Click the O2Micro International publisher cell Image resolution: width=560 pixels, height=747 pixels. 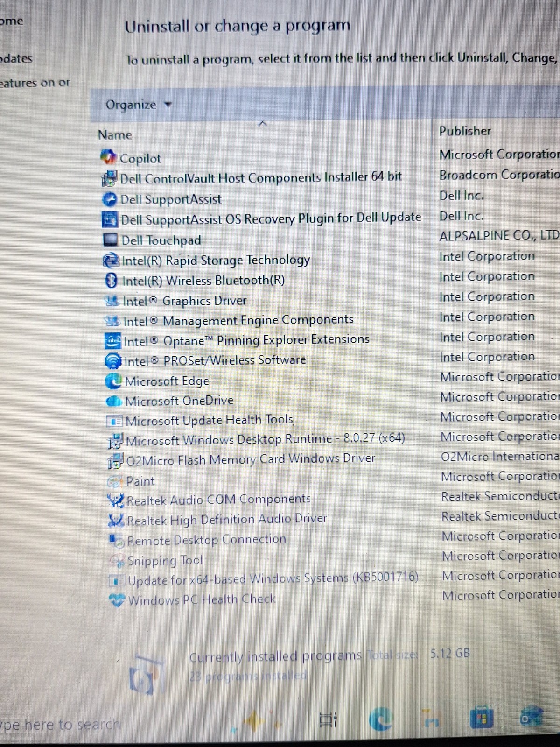tap(500, 456)
